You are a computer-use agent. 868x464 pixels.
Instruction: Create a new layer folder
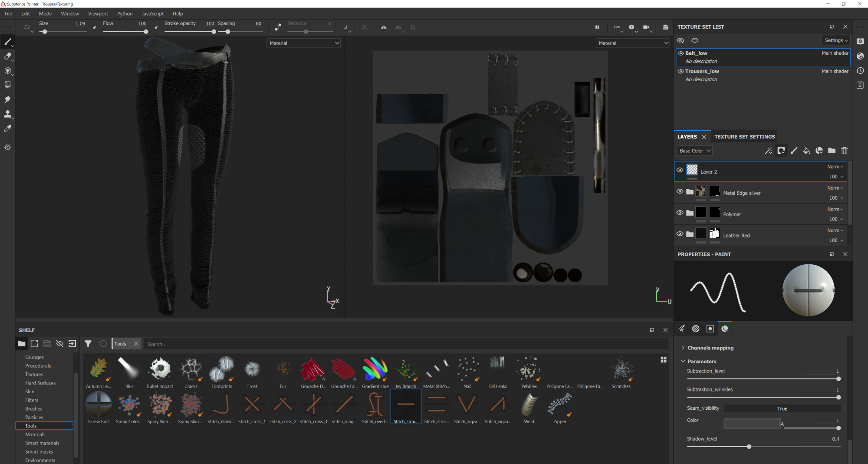coord(832,151)
